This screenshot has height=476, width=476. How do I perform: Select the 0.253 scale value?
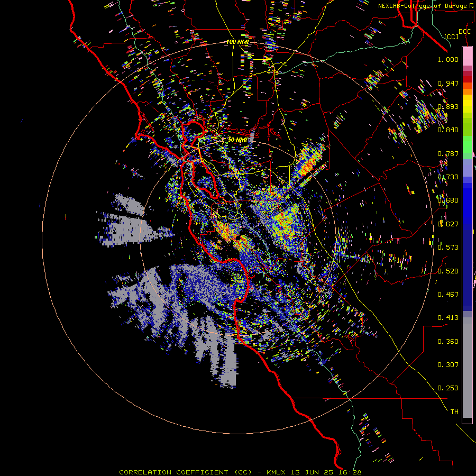coord(448,388)
